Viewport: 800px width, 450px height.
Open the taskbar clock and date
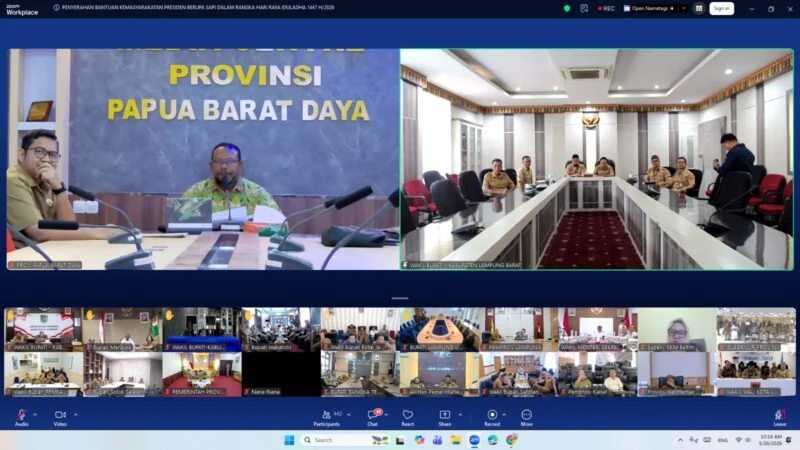point(770,440)
